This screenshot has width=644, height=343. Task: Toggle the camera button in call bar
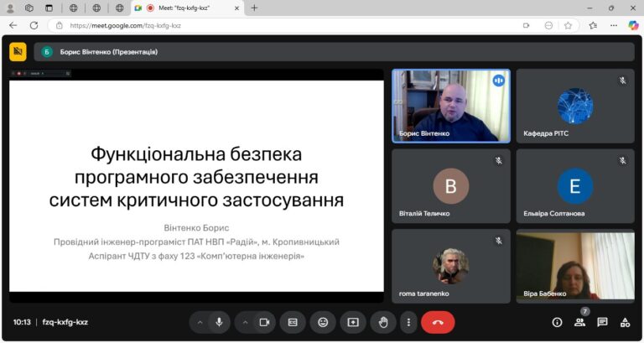coord(264,322)
